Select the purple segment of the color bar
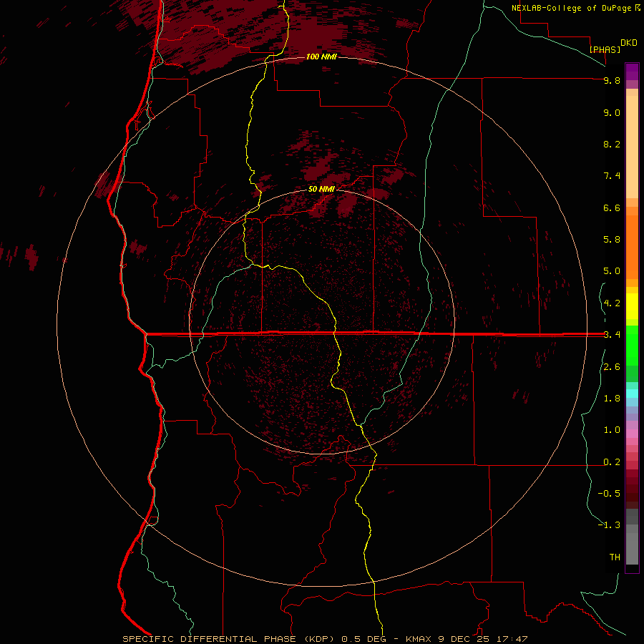This screenshot has height=644, width=644. pos(632,72)
